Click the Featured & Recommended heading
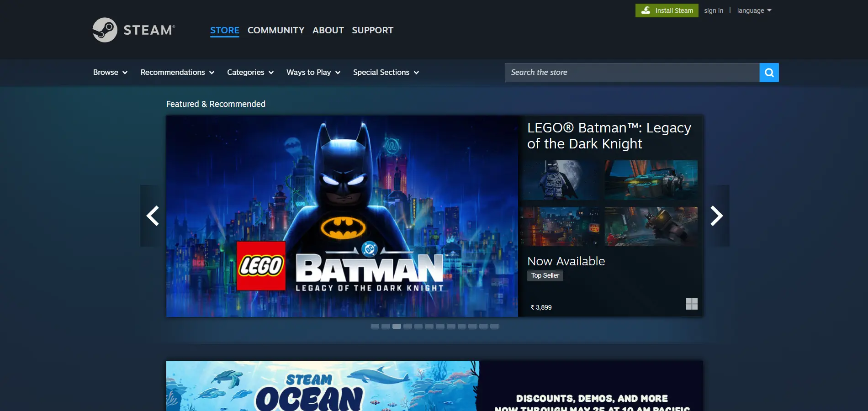Screen dimensions: 868x411 click(x=216, y=104)
